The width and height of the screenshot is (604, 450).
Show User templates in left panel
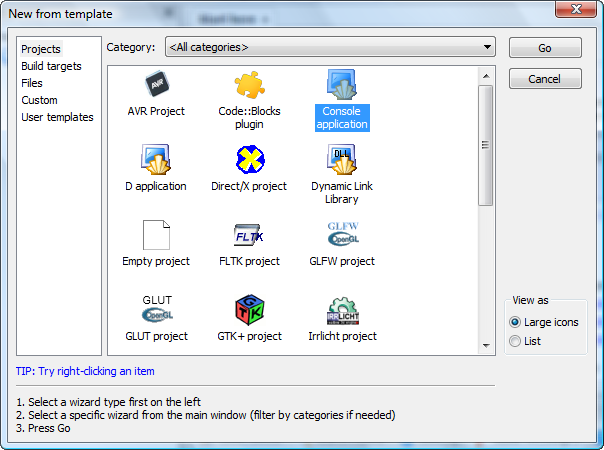[x=57, y=117]
